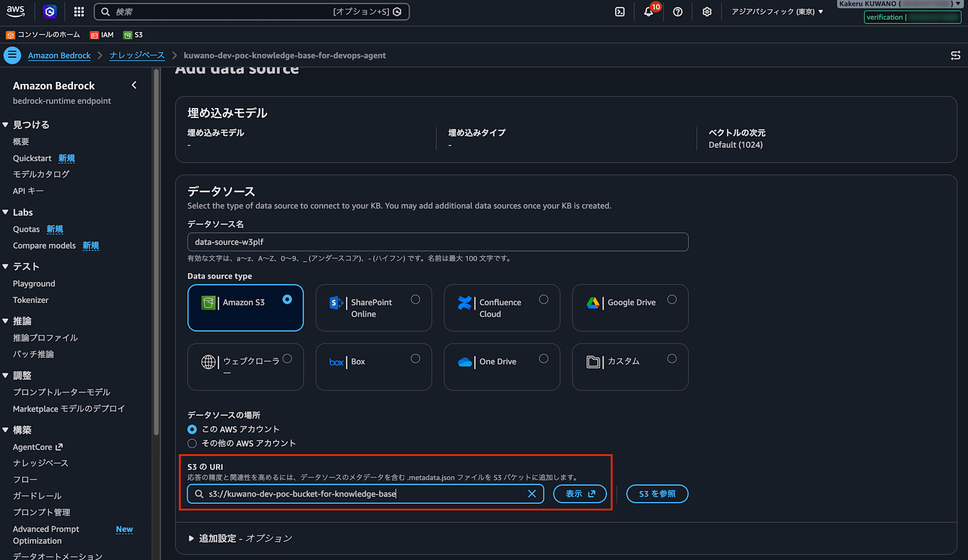
Task: Open the Kakeru KUWANO account menu
Action: click(899, 4)
